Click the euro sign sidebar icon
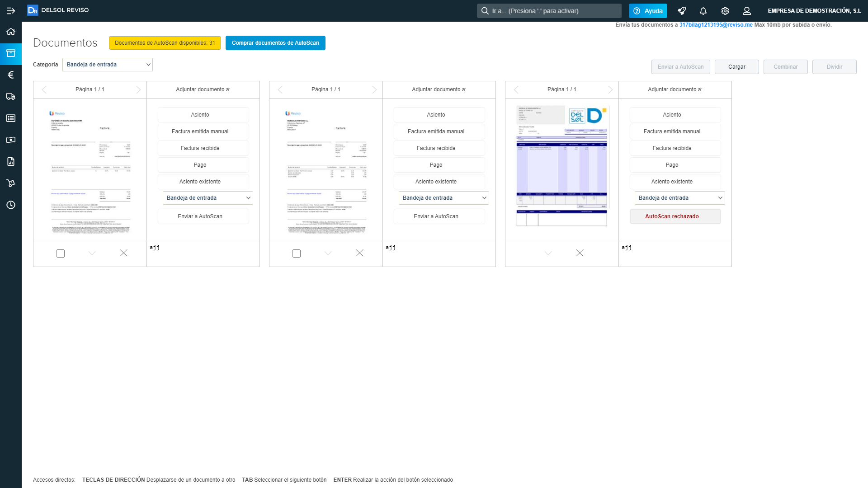 click(11, 75)
